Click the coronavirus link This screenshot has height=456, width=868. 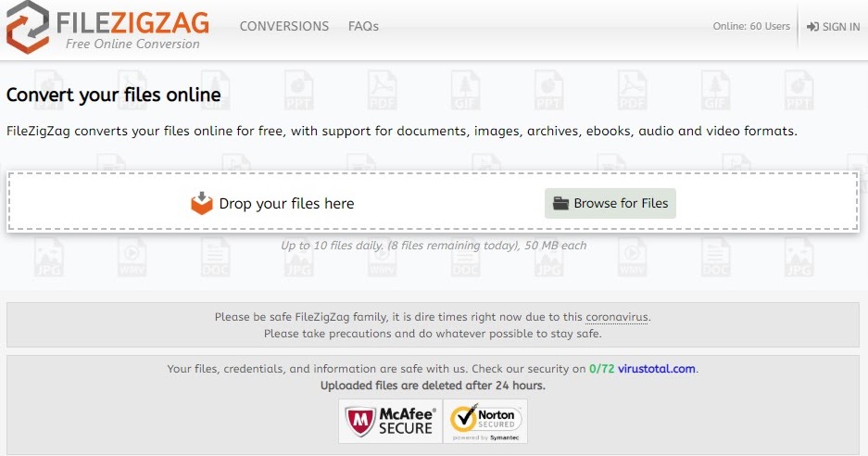[x=617, y=317]
